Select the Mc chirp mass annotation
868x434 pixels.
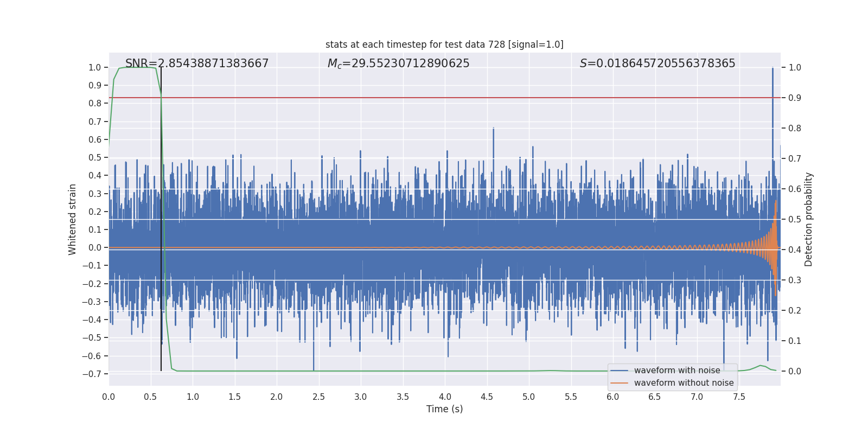tap(398, 63)
